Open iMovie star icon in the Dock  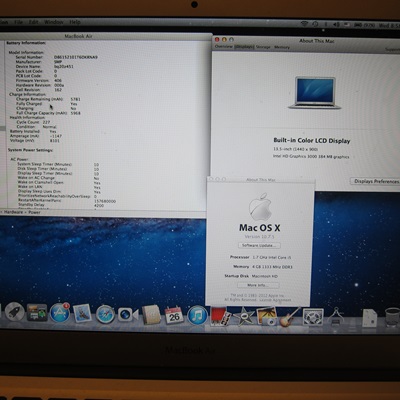coord(244,316)
